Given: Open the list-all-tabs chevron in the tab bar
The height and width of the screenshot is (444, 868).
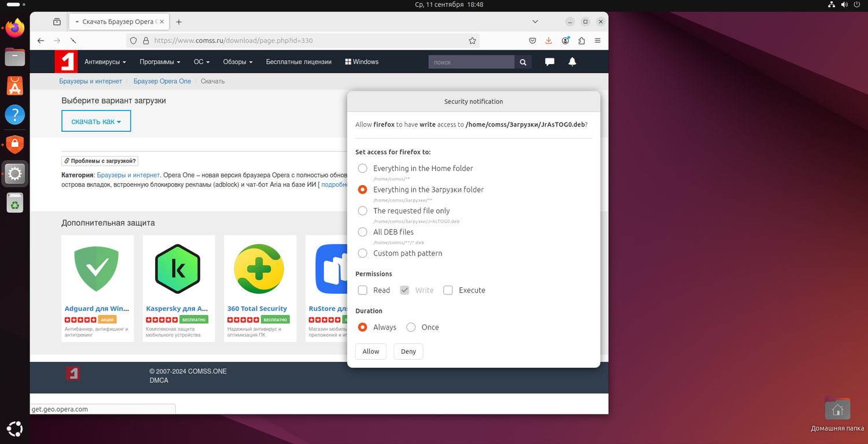Looking at the screenshot, I should point(535,22).
